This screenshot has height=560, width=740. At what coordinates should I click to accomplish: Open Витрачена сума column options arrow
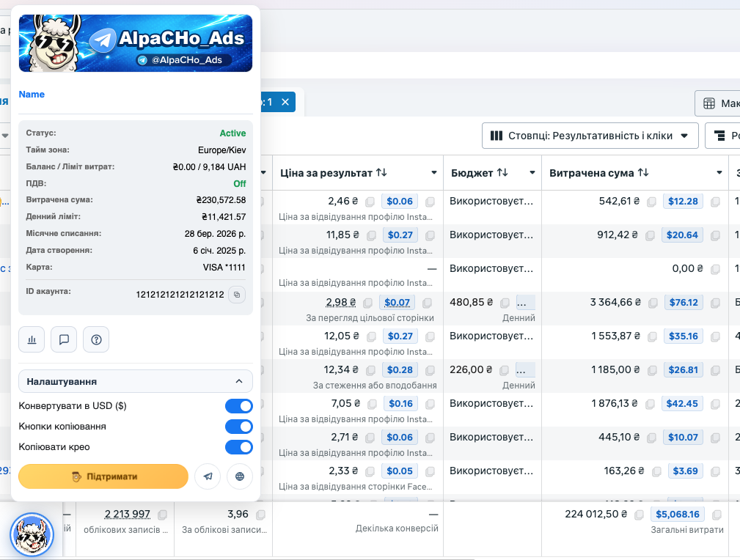point(719,173)
